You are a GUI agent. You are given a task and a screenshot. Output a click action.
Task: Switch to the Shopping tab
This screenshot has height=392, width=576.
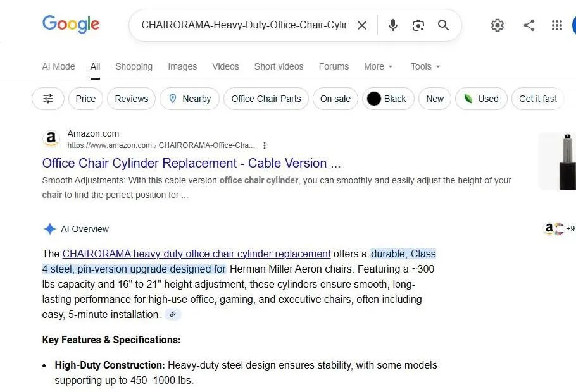pos(134,66)
